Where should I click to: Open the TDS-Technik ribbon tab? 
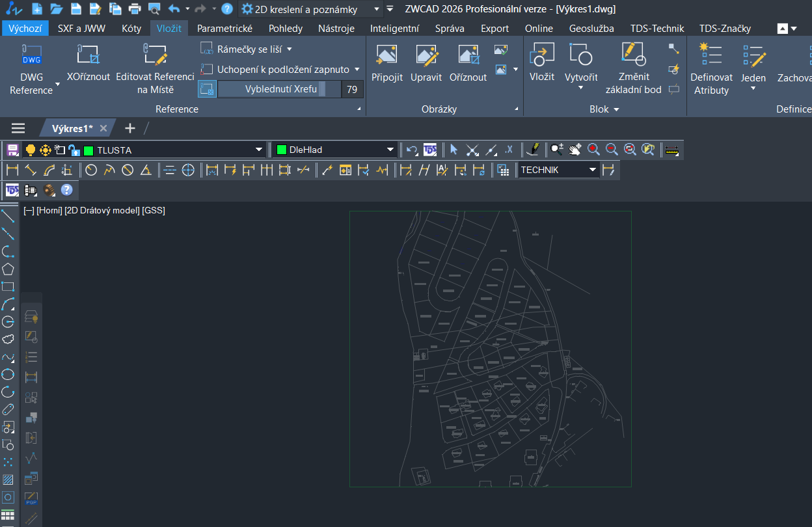pos(656,29)
